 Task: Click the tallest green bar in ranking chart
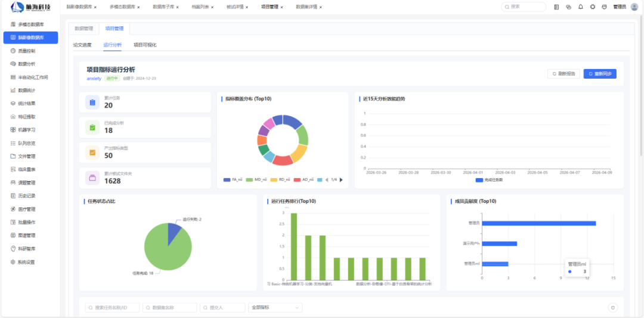[x=293, y=247]
